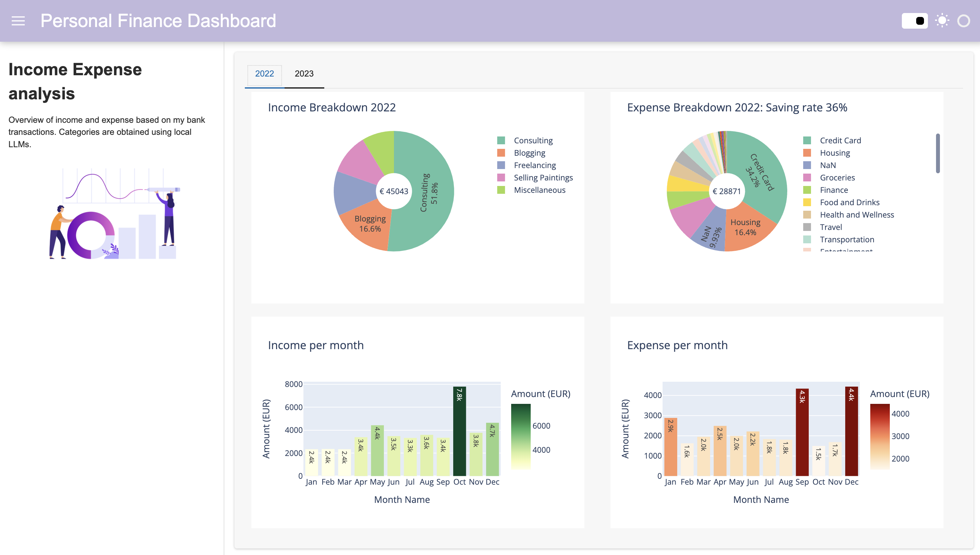This screenshot has width=980, height=555.
Task: Open the hamburger navigation menu
Action: pos(18,21)
